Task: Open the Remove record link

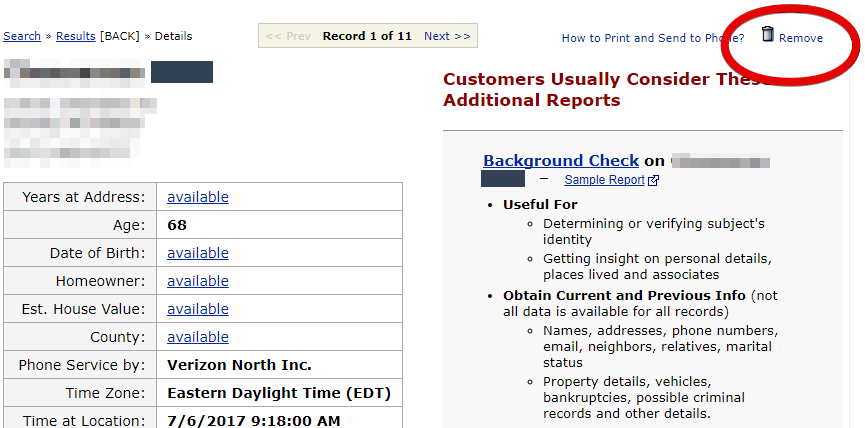Action: point(800,38)
